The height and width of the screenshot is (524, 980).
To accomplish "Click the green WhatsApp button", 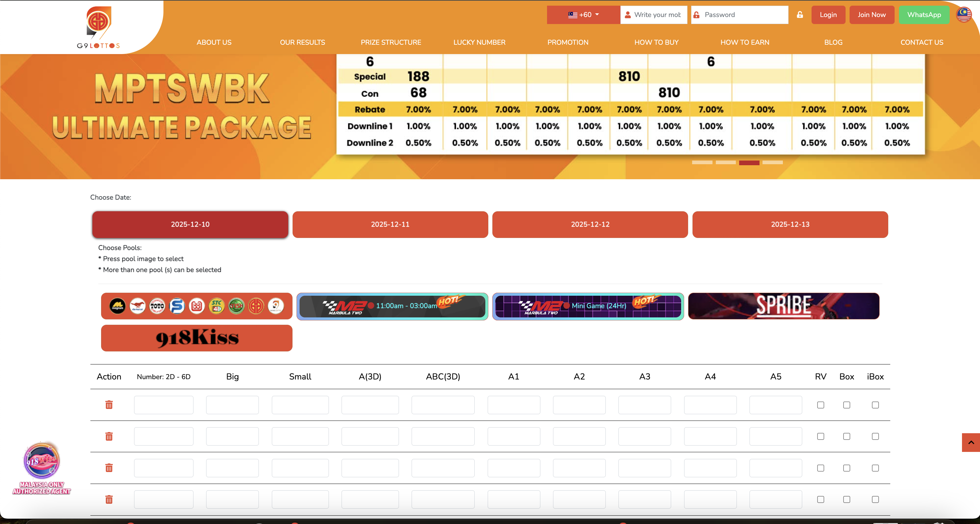I will (x=924, y=15).
